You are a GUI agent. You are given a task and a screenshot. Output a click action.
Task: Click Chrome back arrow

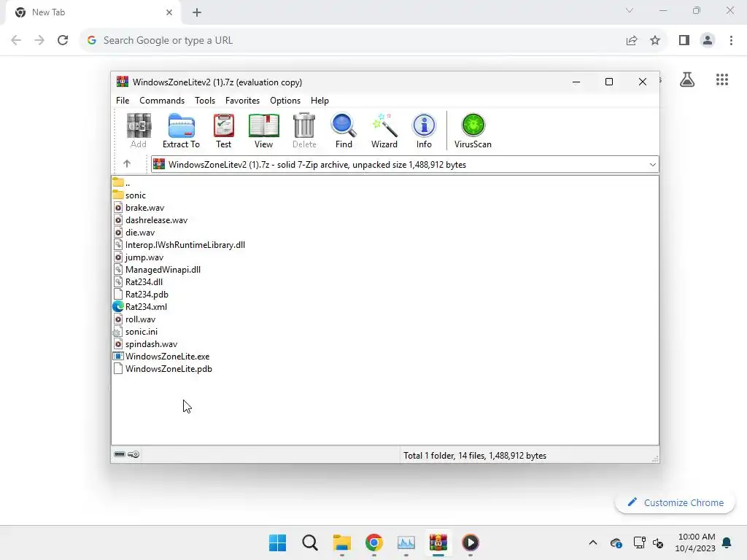coord(16,40)
